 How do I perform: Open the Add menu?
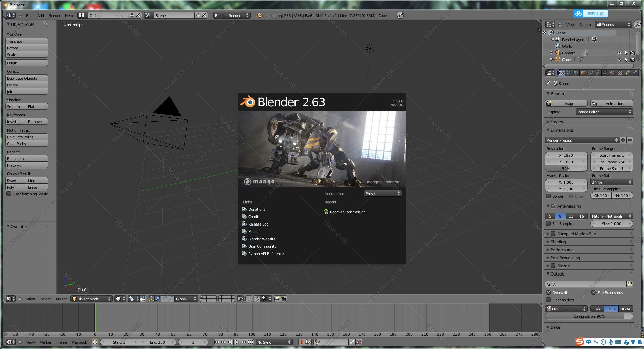[41, 15]
